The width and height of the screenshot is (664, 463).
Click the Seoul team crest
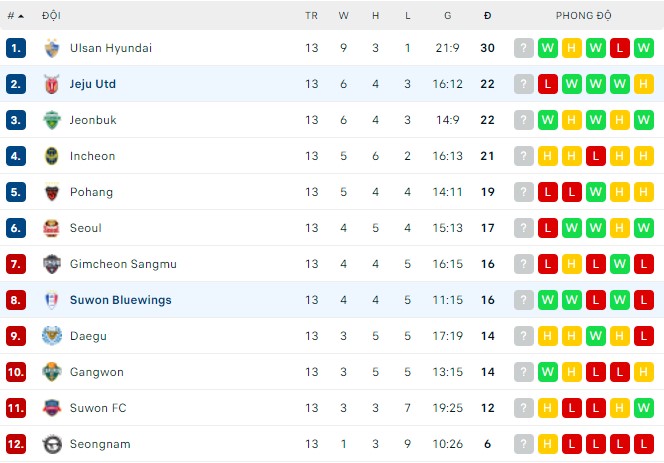tap(53, 228)
